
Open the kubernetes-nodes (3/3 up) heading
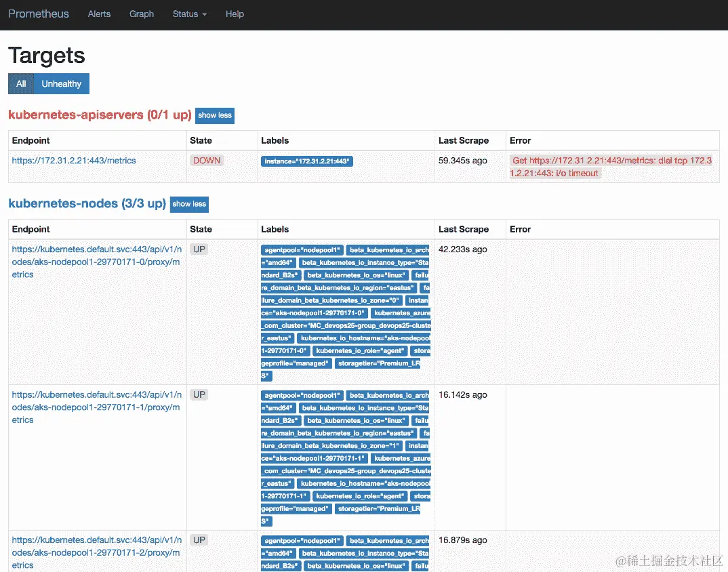click(x=87, y=203)
